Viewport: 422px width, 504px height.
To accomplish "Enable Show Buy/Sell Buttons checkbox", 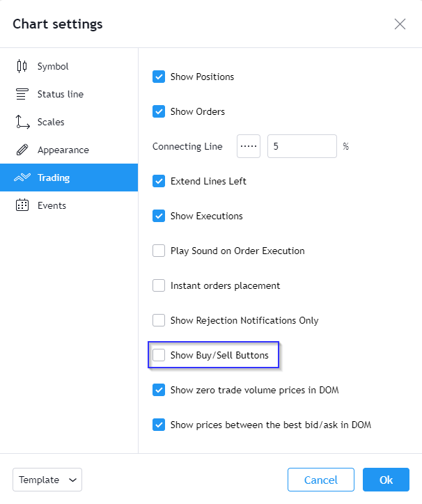I will [159, 355].
